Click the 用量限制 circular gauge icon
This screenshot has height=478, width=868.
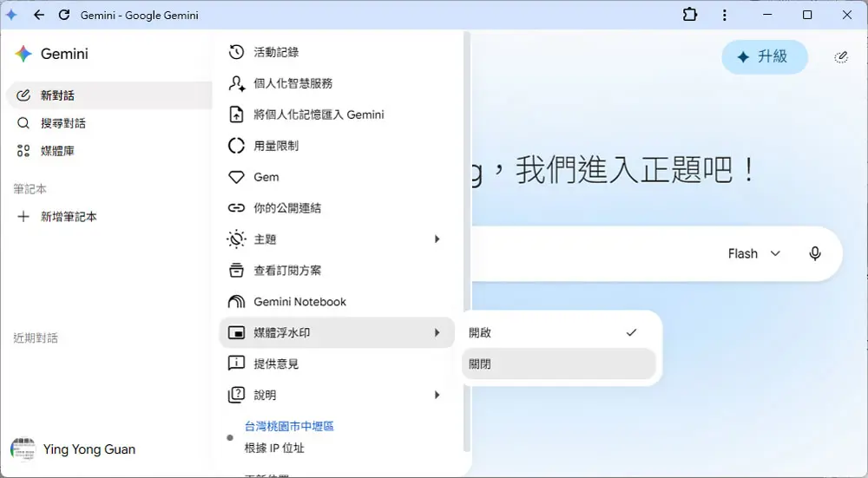coord(236,146)
